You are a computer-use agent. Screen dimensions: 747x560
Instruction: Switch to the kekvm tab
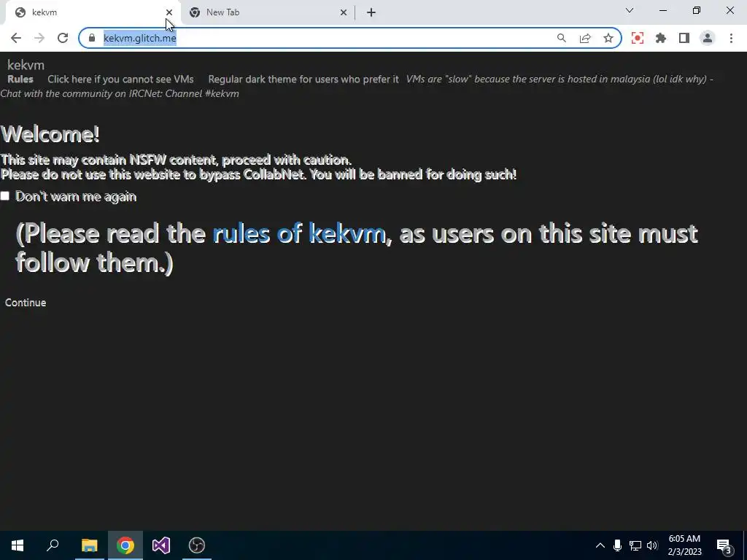(x=90, y=12)
